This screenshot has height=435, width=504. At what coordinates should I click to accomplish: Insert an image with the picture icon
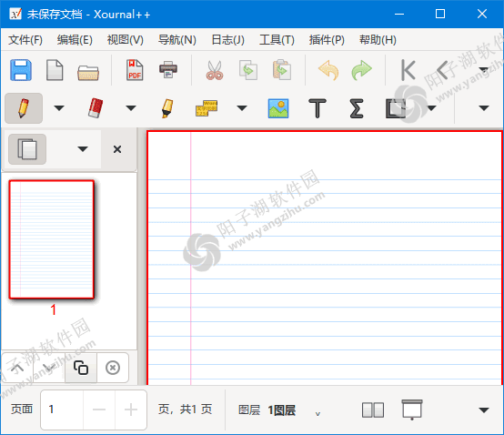(x=278, y=108)
